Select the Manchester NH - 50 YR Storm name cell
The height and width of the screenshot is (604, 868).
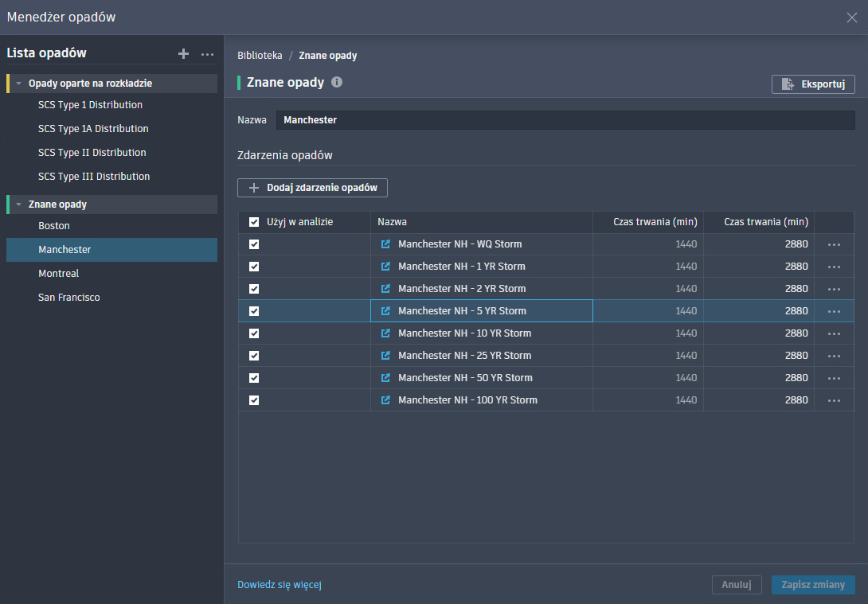tap(482, 378)
